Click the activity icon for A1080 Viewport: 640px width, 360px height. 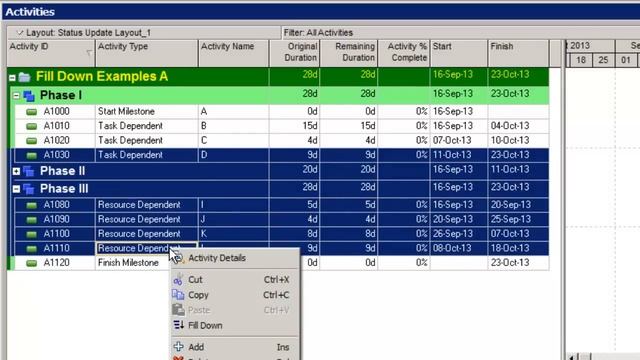pyautogui.click(x=31, y=205)
